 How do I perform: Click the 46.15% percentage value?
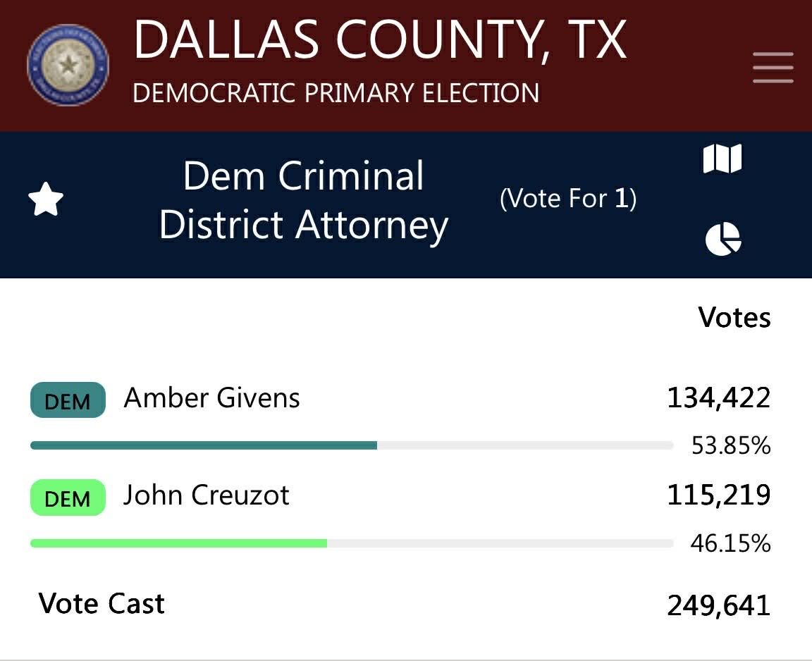730,543
